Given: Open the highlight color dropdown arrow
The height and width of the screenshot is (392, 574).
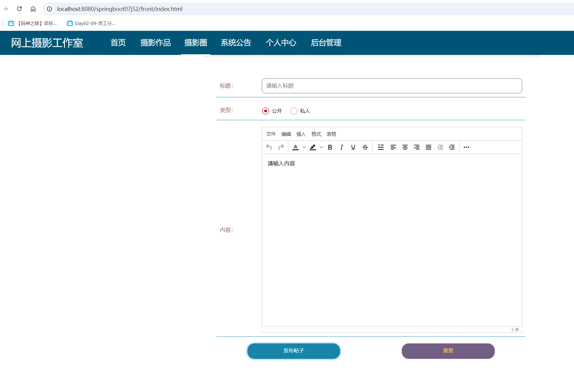Looking at the screenshot, I should [321, 147].
